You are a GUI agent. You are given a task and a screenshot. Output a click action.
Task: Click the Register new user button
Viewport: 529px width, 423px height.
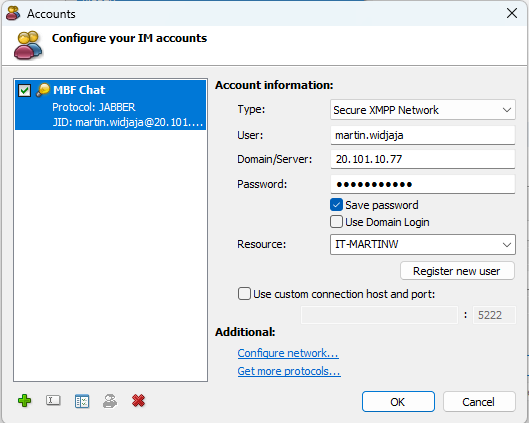[457, 271]
